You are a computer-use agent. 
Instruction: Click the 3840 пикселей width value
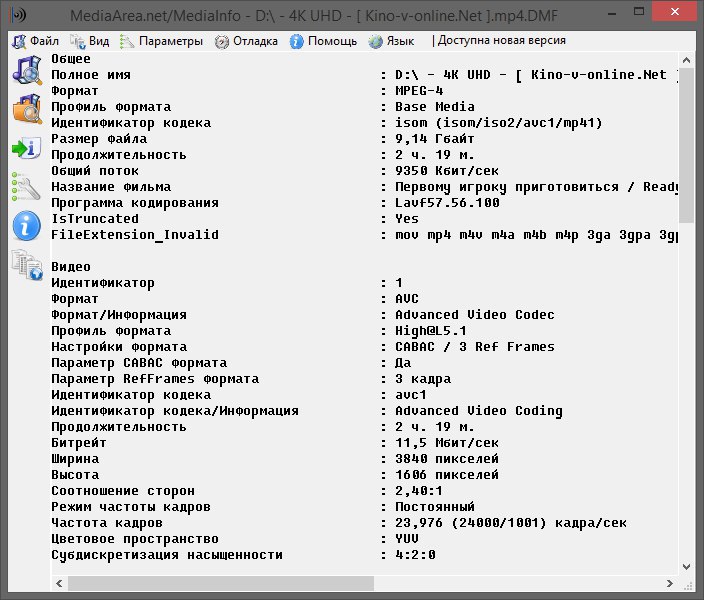[x=447, y=459]
